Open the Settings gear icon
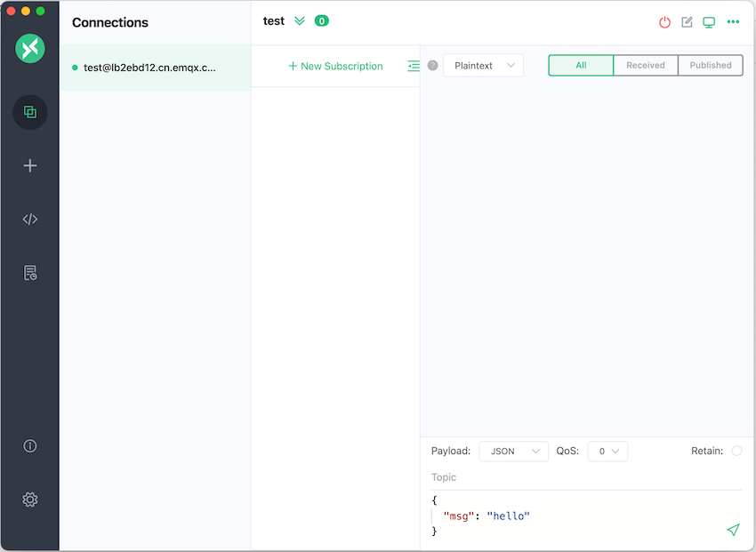Viewport: 756px width, 552px height. tap(30, 500)
